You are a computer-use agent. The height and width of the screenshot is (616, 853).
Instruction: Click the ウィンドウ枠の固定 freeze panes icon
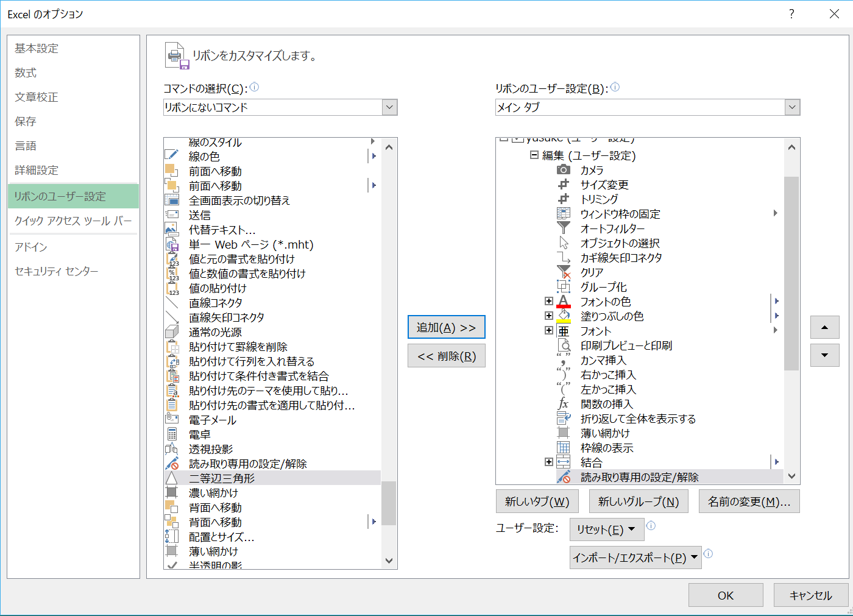tap(564, 214)
